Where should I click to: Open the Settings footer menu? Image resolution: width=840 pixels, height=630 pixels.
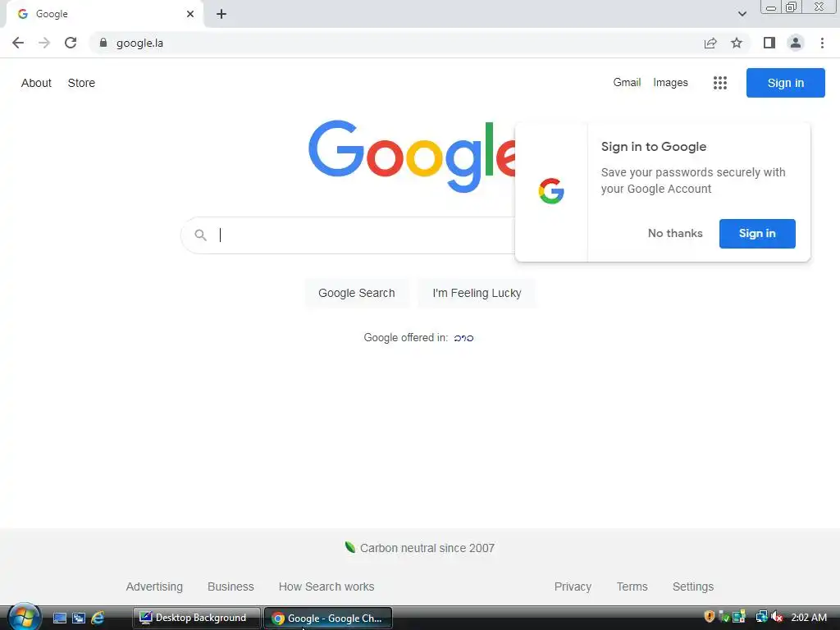[692, 587]
